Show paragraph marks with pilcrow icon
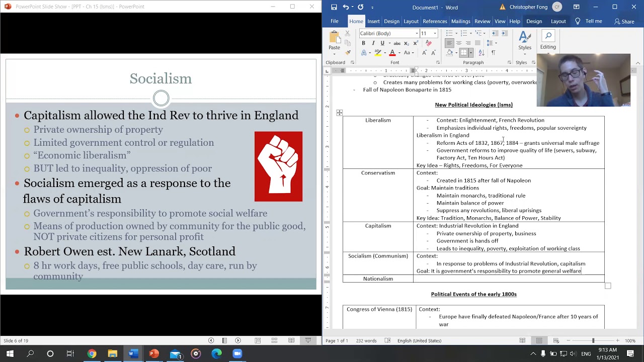This screenshot has height=362, width=644. 493,52
